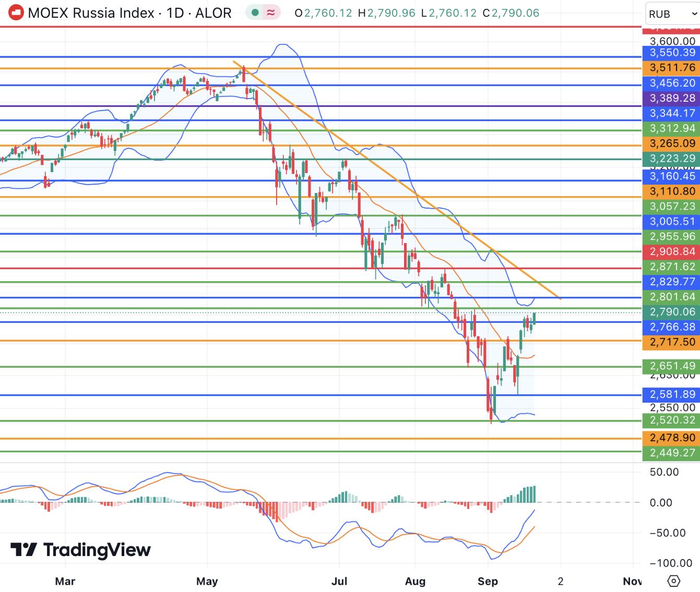Click the 3,057.23 green price label

point(671,207)
